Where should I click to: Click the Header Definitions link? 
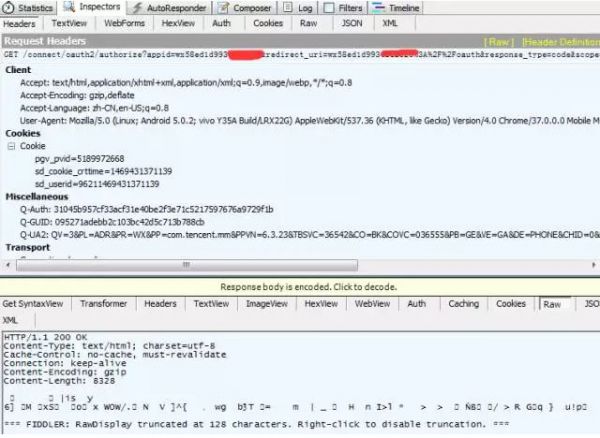pyautogui.click(x=560, y=41)
